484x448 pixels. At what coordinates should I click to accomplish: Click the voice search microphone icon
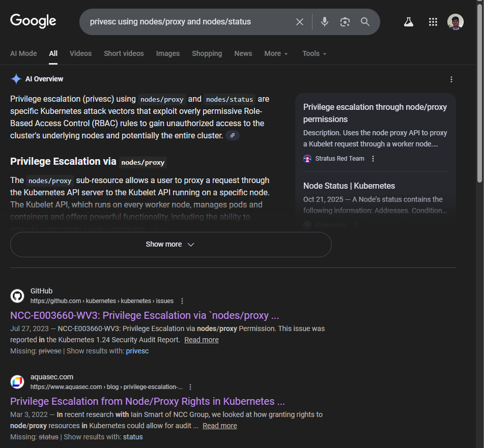(x=324, y=22)
